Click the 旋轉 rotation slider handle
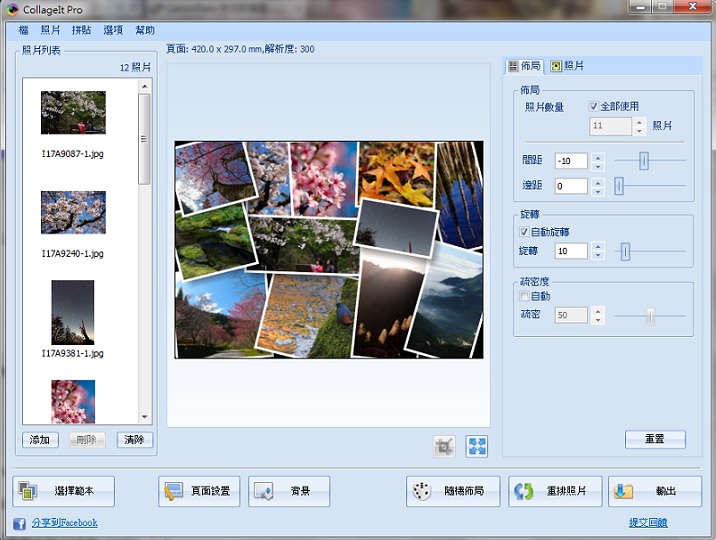 [x=626, y=252]
